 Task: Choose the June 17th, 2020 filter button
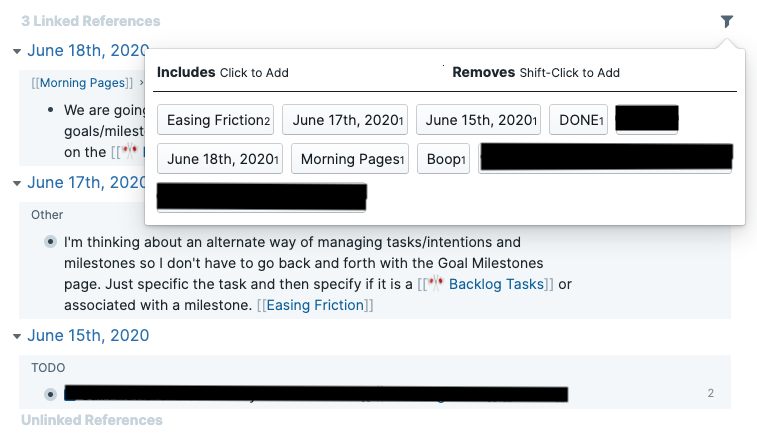click(345, 120)
